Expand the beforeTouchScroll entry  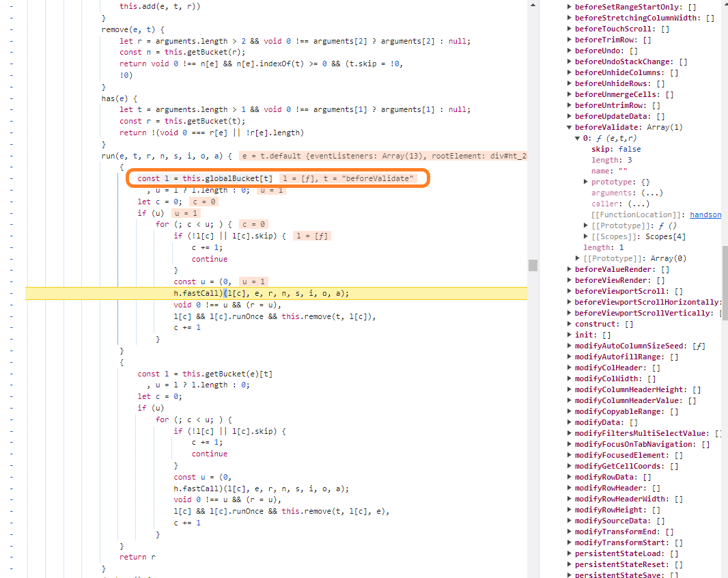569,29
